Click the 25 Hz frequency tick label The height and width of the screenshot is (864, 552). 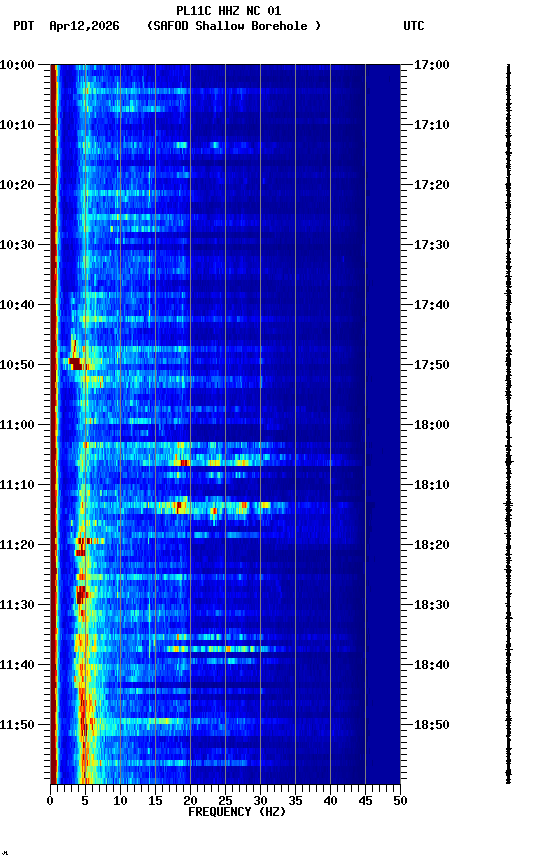click(x=225, y=801)
